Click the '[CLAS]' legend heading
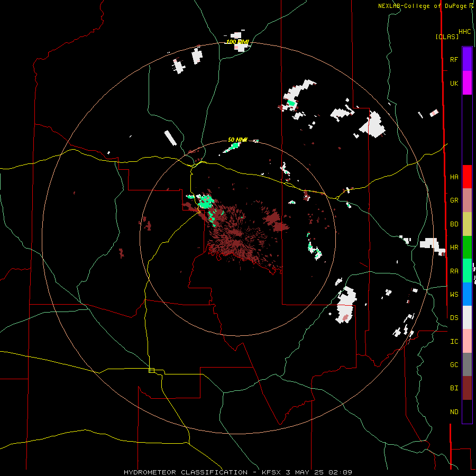 coord(447,36)
